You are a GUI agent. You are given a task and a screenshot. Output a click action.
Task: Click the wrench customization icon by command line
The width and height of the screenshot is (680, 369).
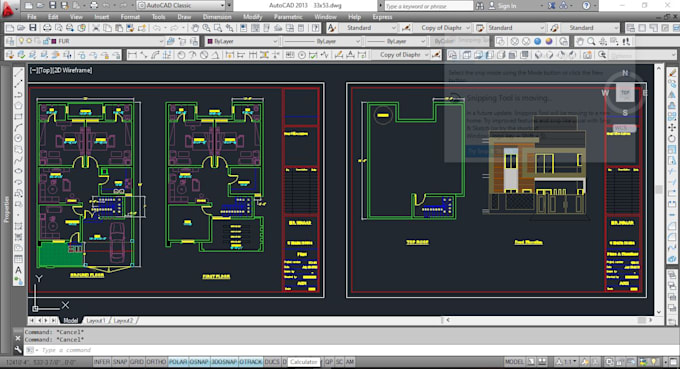click(18, 349)
